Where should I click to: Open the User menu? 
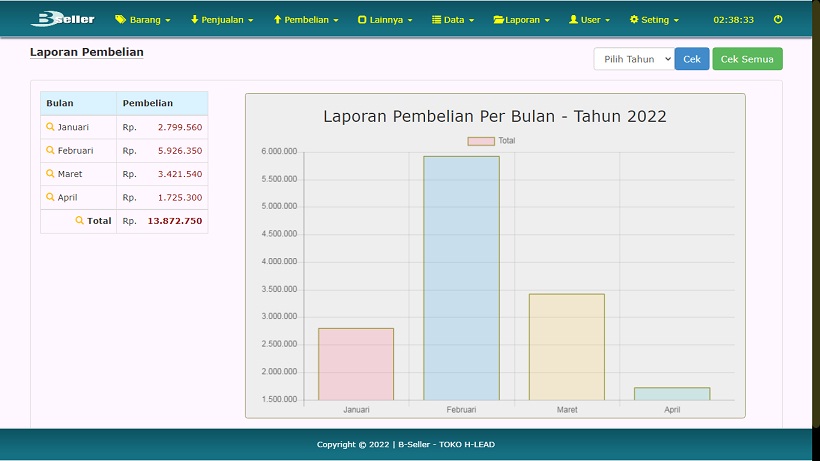589,20
